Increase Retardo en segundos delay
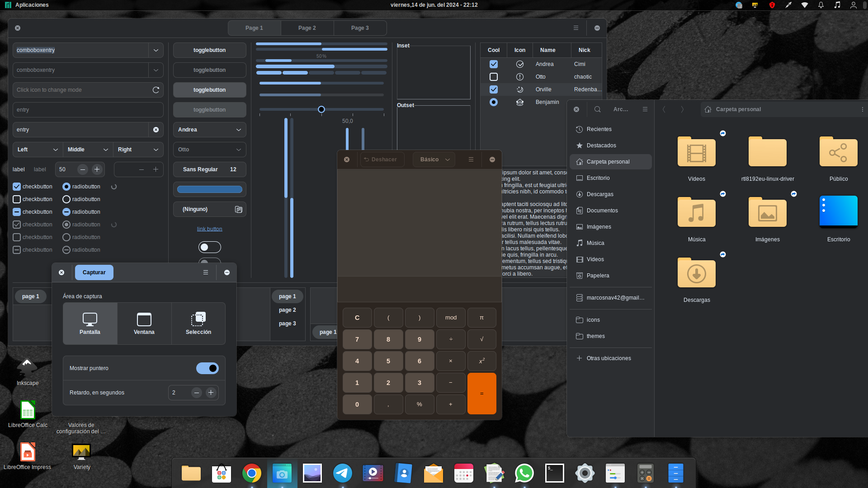The width and height of the screenshot is (868, 488). pos(211,393)
